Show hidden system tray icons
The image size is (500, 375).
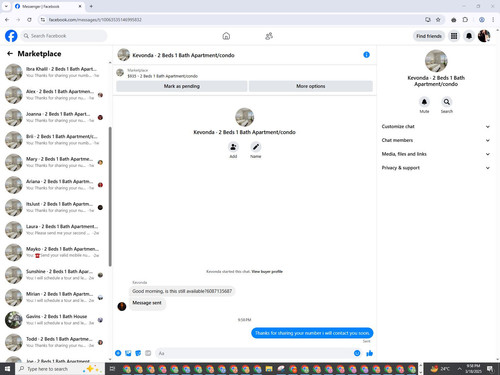pos(459,369)
